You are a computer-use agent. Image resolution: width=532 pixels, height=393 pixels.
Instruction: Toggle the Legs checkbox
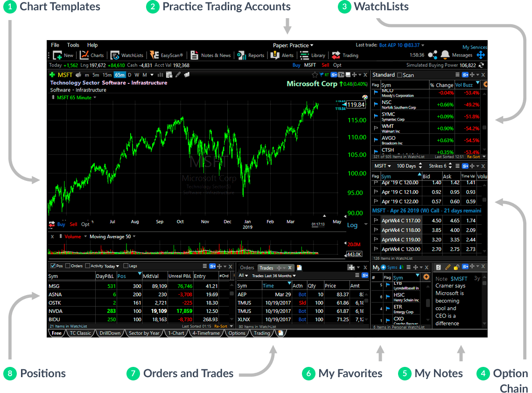pyautogui.click(x=126, y=265)
